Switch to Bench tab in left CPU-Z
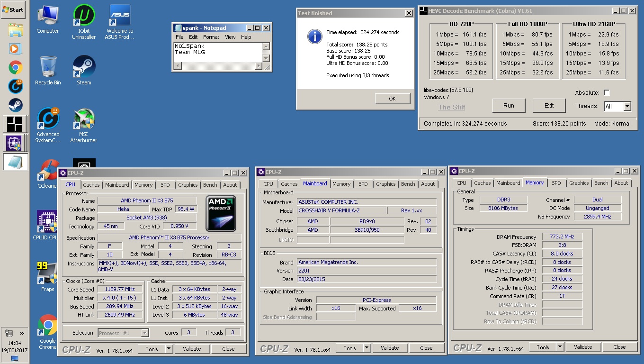 tap(210, 185)
